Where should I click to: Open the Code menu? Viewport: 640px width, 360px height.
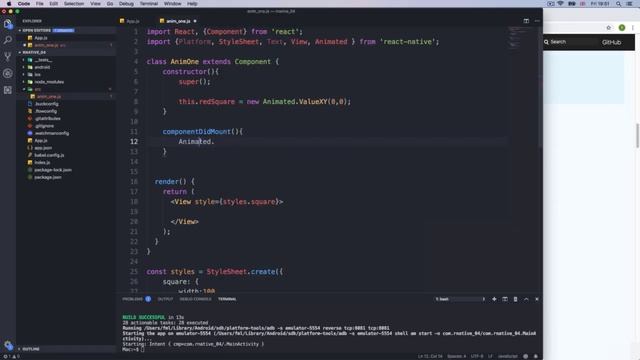point(24,4)
